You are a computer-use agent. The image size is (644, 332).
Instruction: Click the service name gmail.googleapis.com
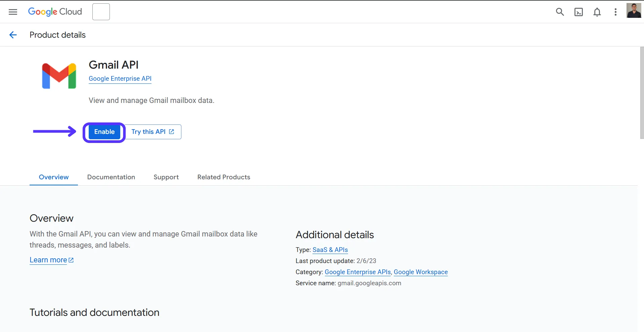pos(369,283)
